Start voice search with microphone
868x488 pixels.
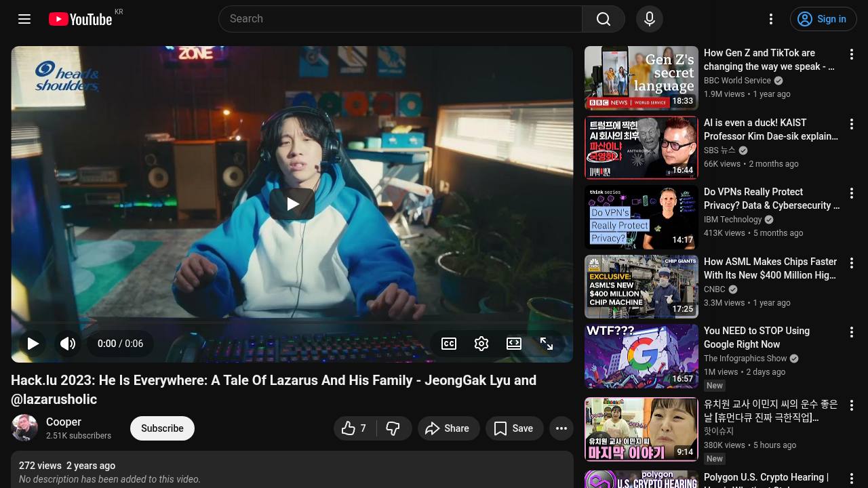tap(650, 19)
